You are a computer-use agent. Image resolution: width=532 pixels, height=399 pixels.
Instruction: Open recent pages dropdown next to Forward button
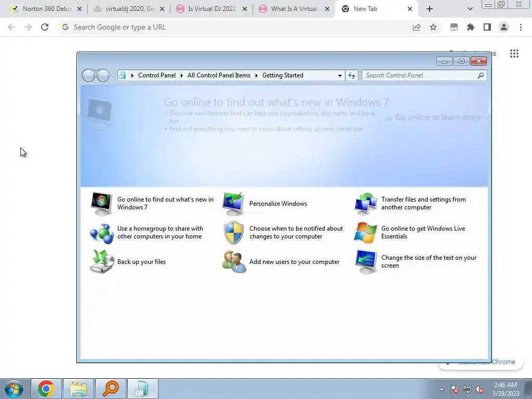[113, 76]
